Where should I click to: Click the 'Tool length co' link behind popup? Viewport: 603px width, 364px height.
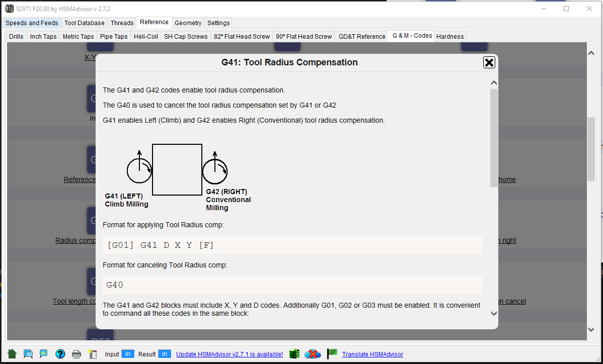[74, 302]
